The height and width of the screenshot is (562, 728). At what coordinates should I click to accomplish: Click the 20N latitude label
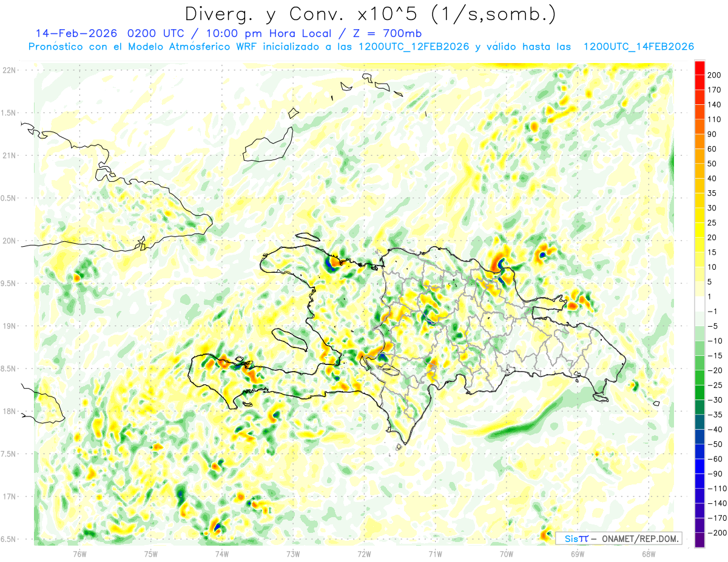[x=8, y=241]
